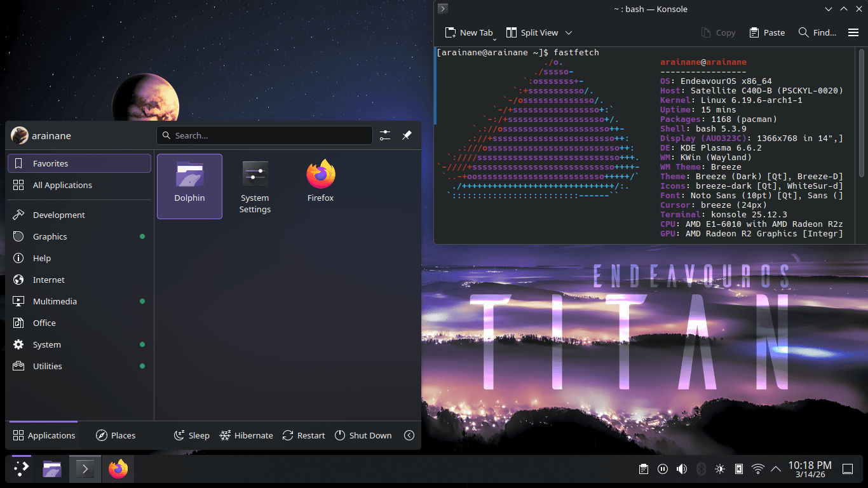The height and width of the screenshot is (488, 868).
Task: Click the arainane username label in launcher
Action: click(x=52, y=135)
